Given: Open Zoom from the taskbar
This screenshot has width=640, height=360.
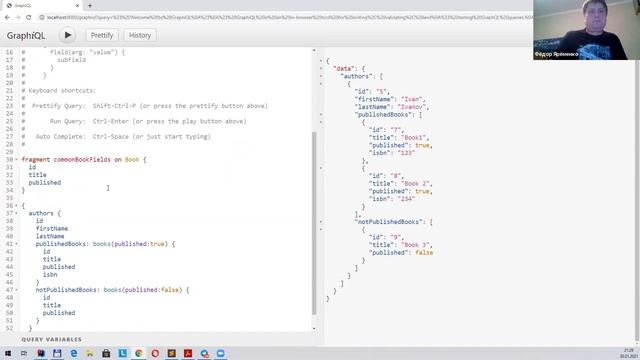Looking at the screenshot, I should (x=221, y=353).
